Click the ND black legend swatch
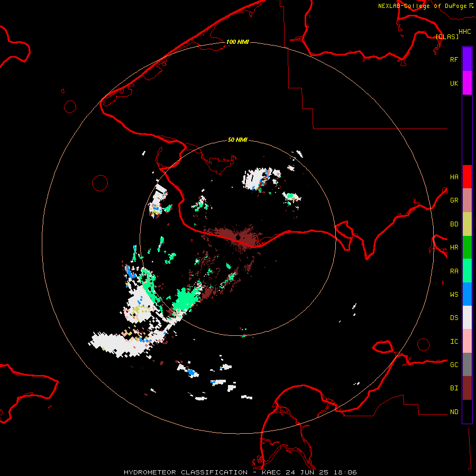 (x=467, y=411)
